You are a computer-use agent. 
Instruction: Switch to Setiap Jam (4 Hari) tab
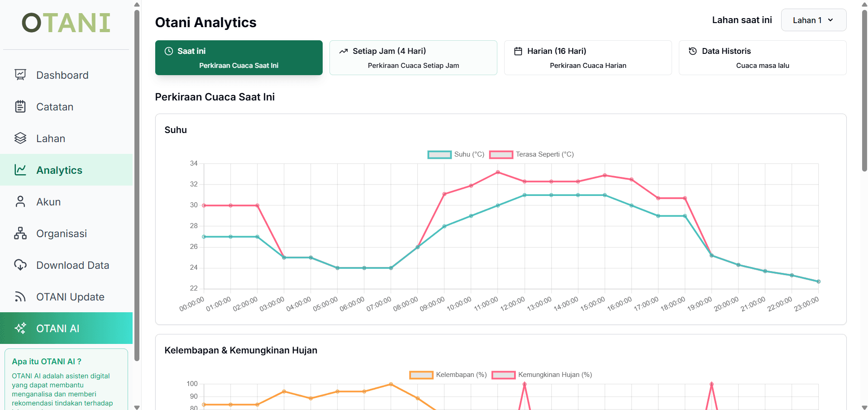[x=413, y=57]
